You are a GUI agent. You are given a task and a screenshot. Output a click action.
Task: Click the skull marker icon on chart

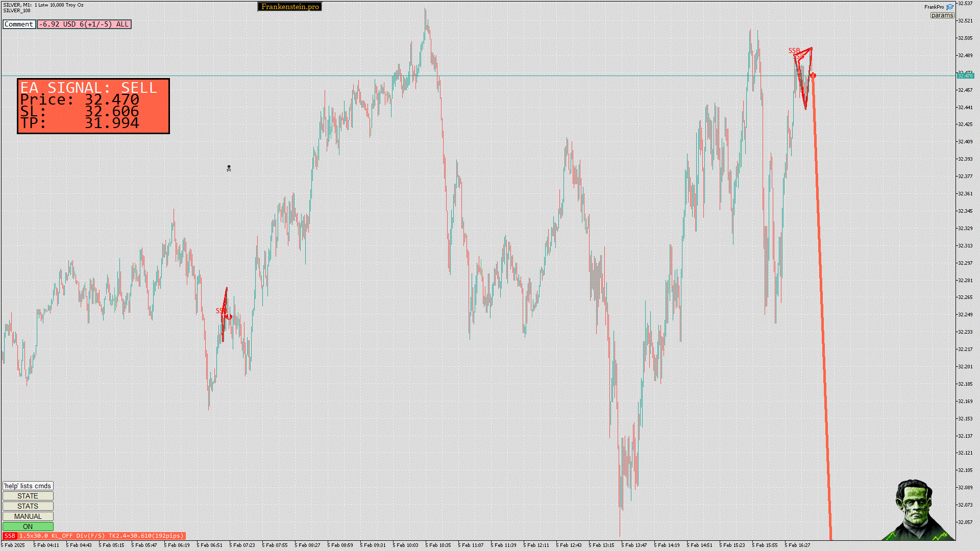click(x=229, y=168)
